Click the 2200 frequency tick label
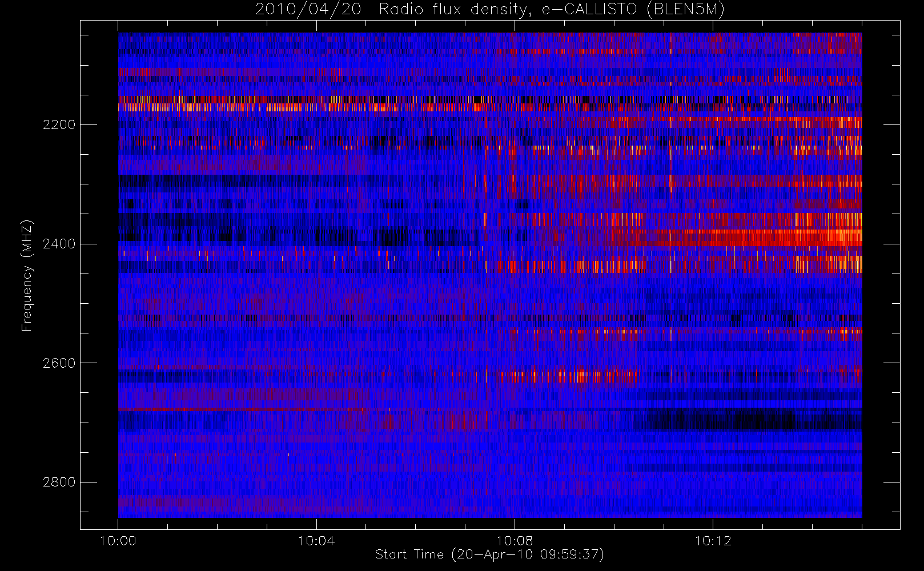Screen dimensions: 924x571 (59, 124)
